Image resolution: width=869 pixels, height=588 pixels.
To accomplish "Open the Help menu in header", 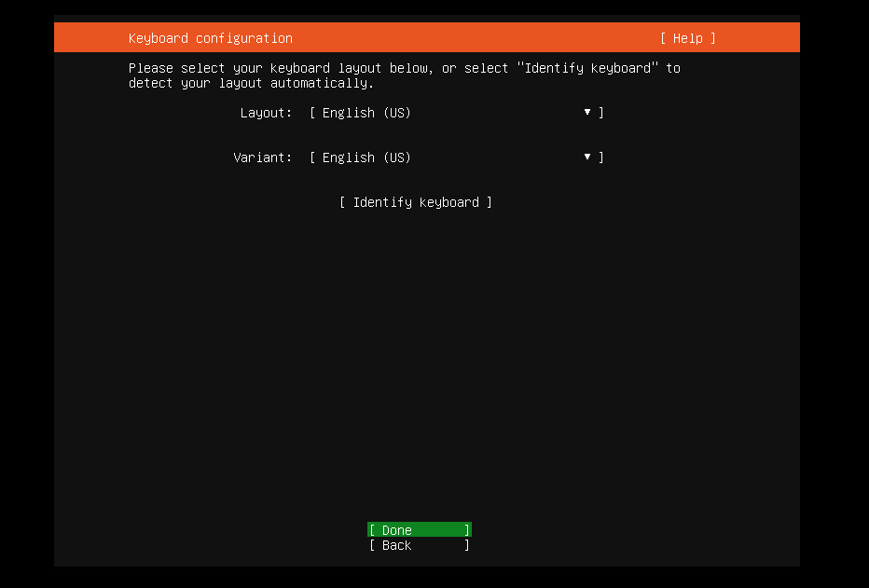I will 687,38.
